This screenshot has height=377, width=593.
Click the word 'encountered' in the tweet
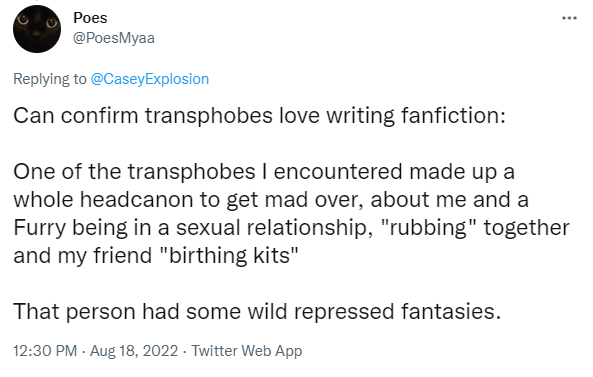(x=338, y=172)
